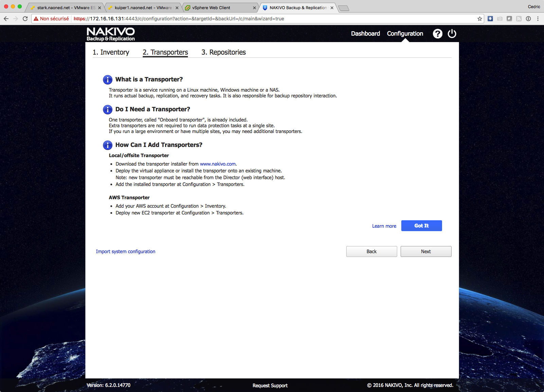Click the Import system configuration link
Image resolution: width=544 pixels, height=392 pixels.
(125, 251)
